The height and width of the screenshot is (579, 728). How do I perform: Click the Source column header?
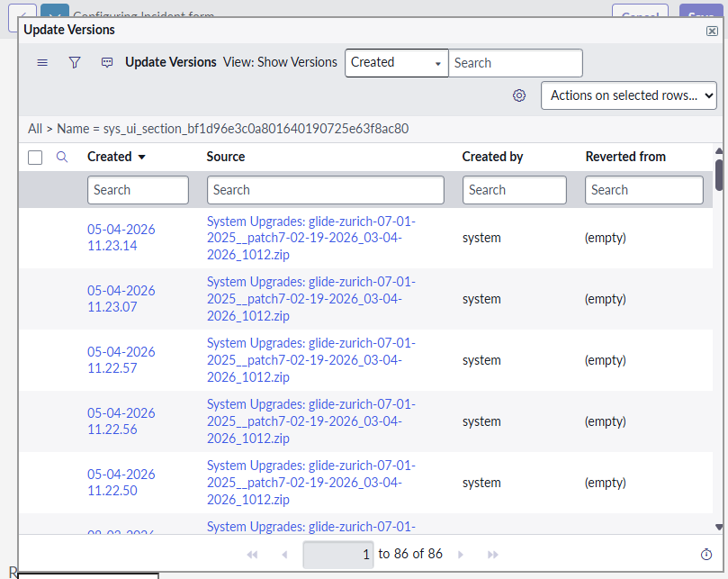226,157
